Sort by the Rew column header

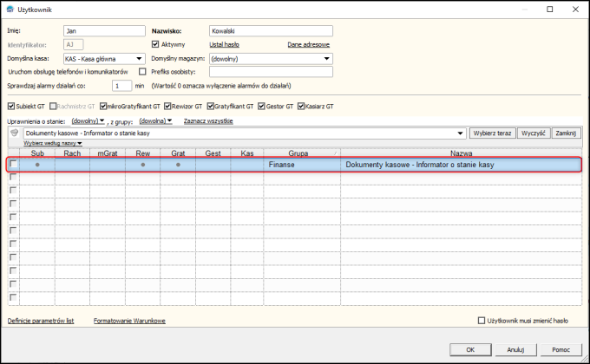point(143,153)
